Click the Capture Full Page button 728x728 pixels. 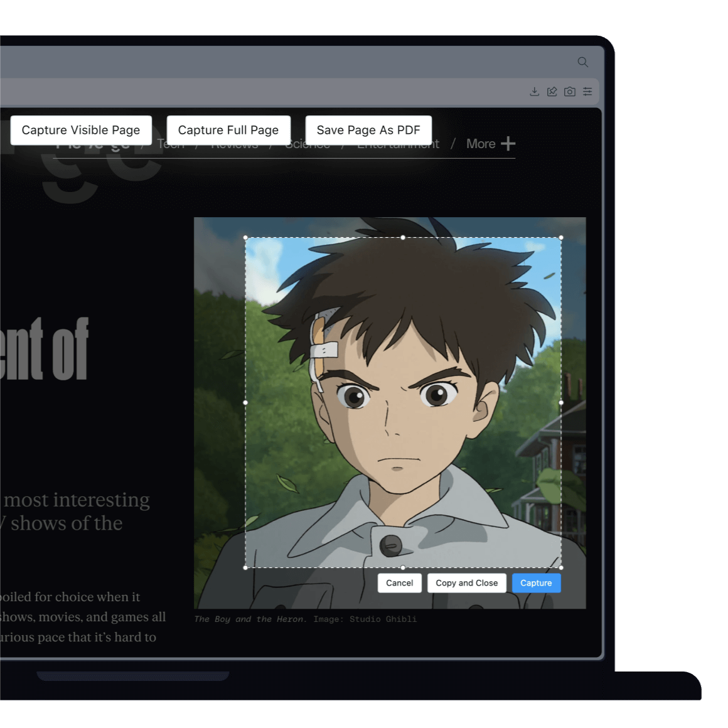point(228,130)
